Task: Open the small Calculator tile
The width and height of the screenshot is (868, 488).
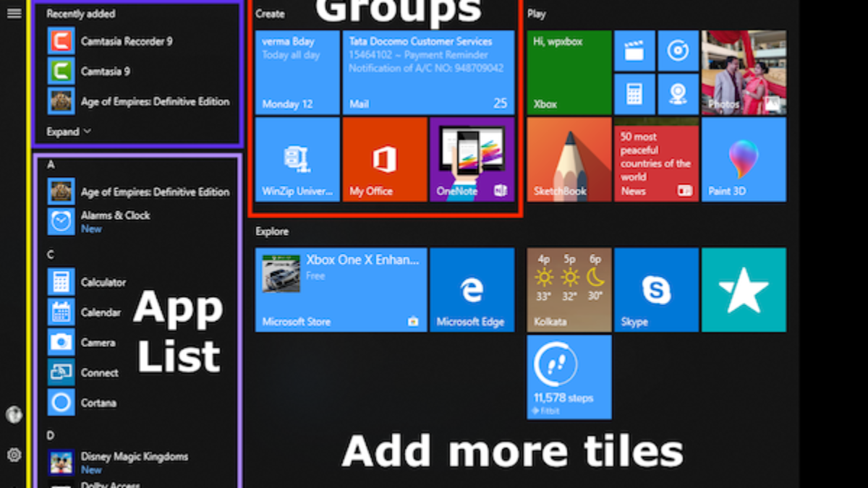Action: (x=634, y=94)
